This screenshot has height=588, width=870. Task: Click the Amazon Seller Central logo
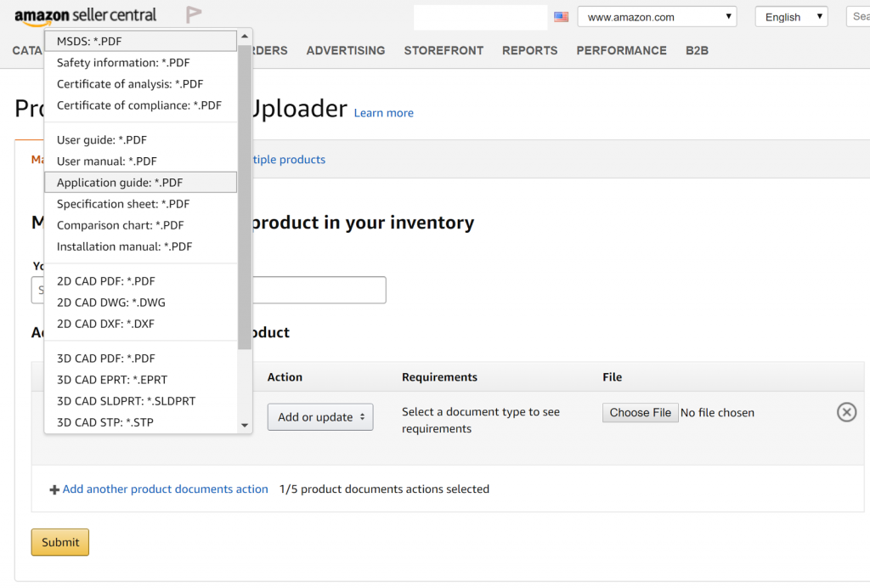(85, 16)
